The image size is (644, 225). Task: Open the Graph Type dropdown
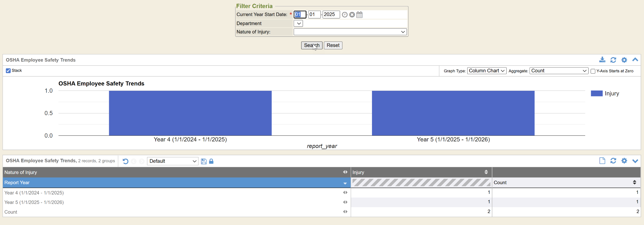coord(486,71)
